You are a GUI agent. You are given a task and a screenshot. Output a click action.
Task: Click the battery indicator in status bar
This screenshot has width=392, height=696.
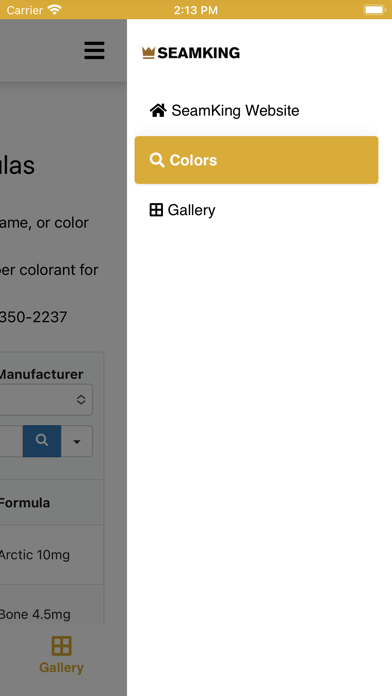click(x=374, y=9)
